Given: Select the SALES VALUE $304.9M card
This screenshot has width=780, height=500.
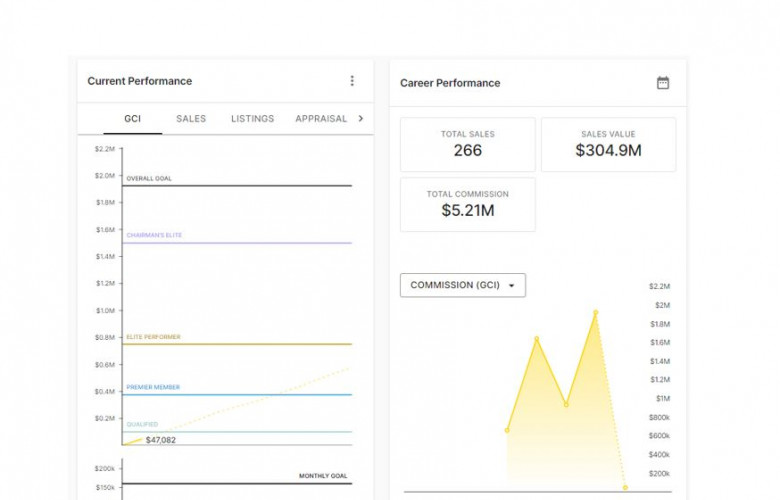Looking at the screenshot, I should tap(608, 145).
